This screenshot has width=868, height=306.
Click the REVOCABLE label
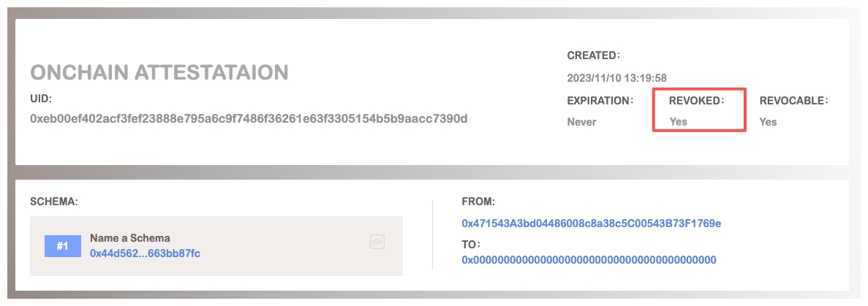click(x=793, y=100)
